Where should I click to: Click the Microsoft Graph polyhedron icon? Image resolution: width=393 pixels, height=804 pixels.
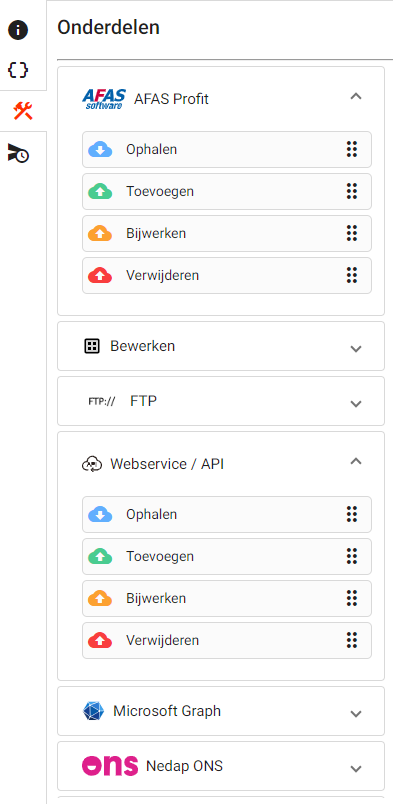(93, 711)
